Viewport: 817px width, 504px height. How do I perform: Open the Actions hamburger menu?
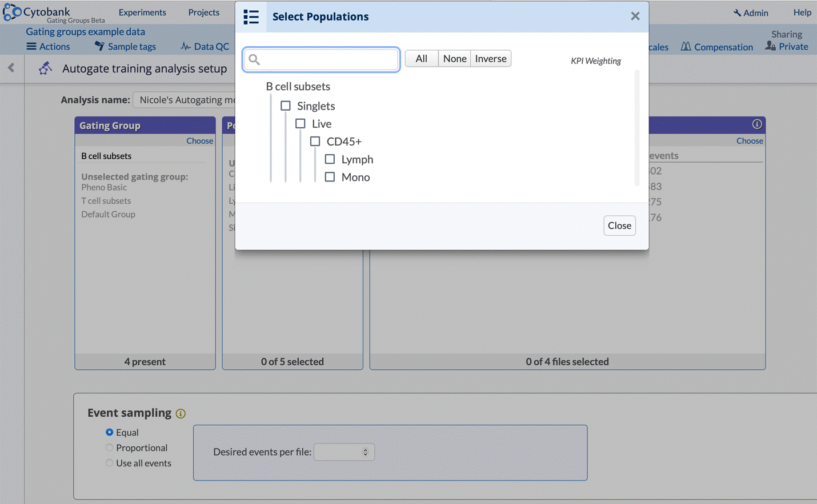point(31,47)
